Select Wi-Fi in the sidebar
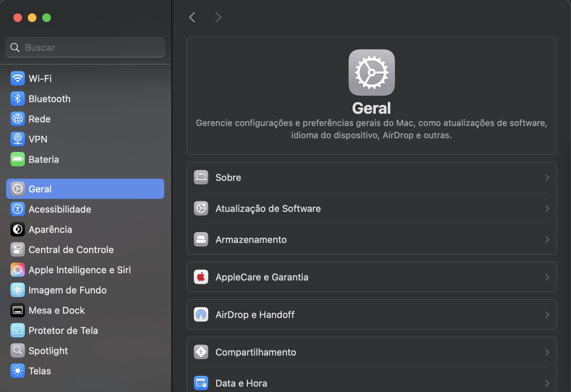This screenshot has width=571, height=392. tap(85, 78)
